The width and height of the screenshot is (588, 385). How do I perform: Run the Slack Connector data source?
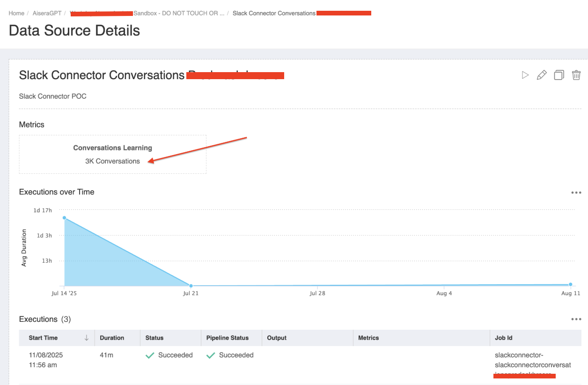click(x=525, y=75)
